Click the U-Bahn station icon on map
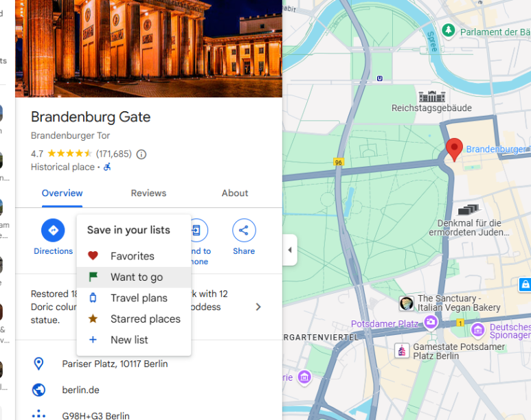The image size is (531, 420). 380,78
